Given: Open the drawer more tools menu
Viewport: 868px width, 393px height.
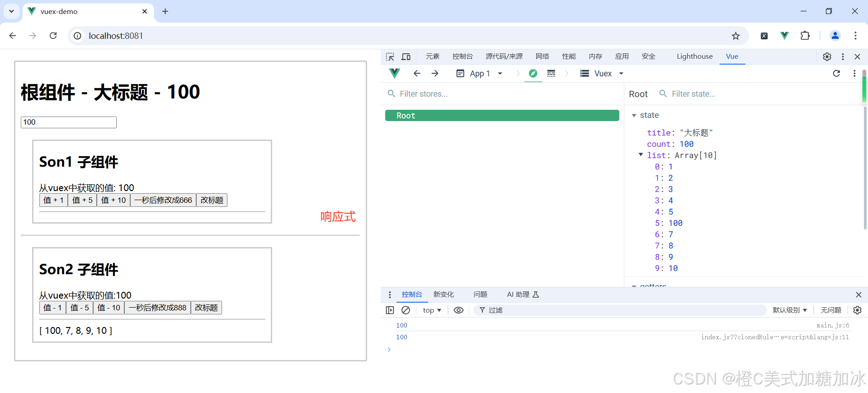Looking at the screenshot, I should (x=390, y=295).
